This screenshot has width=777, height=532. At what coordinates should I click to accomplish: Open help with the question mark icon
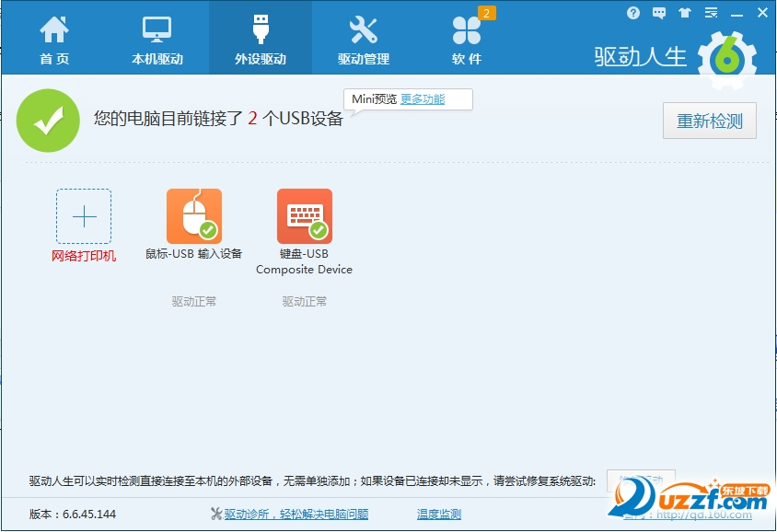[x=633, y=13]
